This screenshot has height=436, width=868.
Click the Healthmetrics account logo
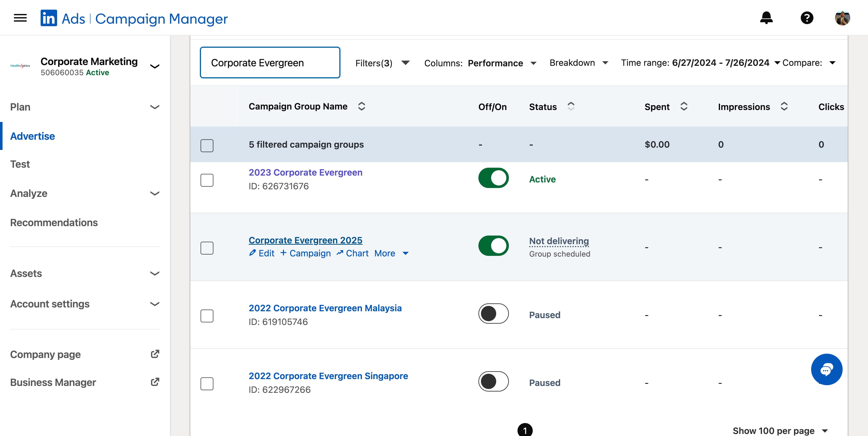click(x=20, y=66)
